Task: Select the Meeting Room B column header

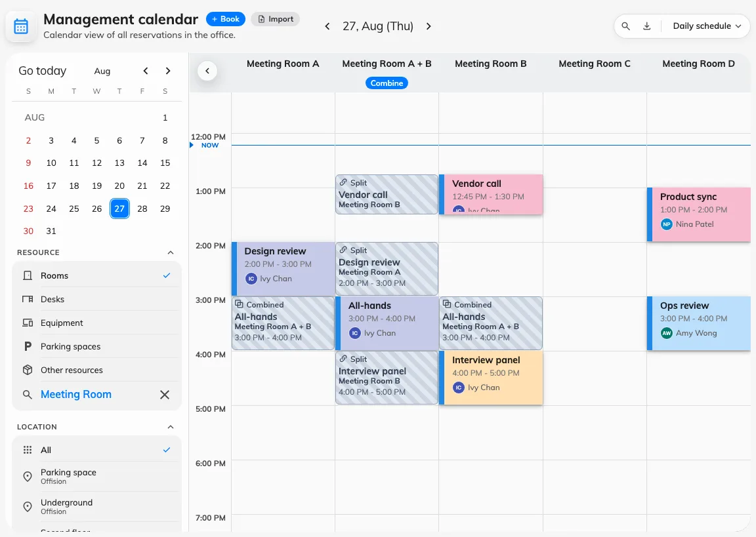Action: 491,64
